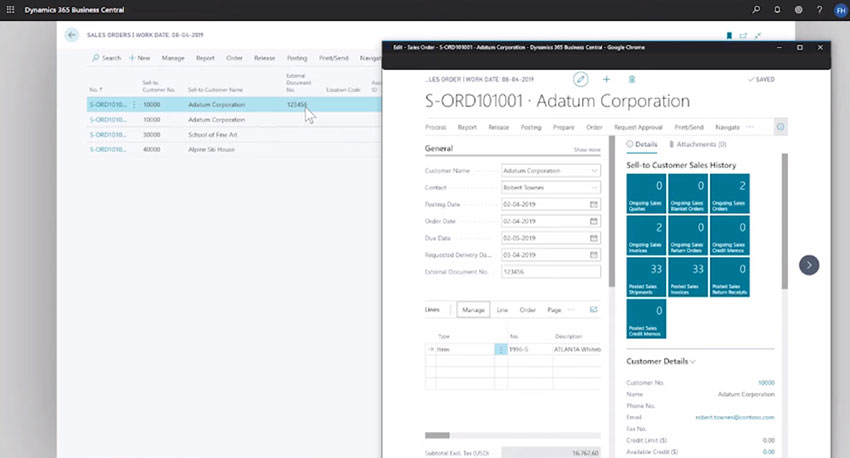This screenshot has width=850, height=458.
Task: Click Search in Sales Orders list
Action: tap(106, 58)
